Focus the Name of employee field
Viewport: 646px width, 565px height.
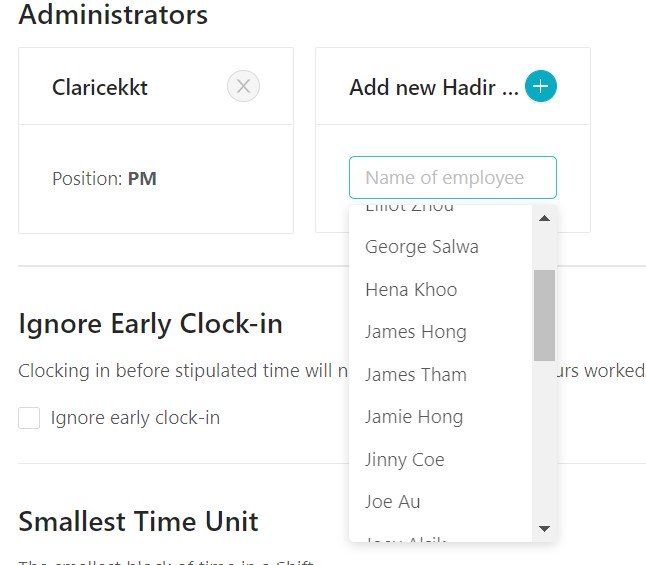453,178
